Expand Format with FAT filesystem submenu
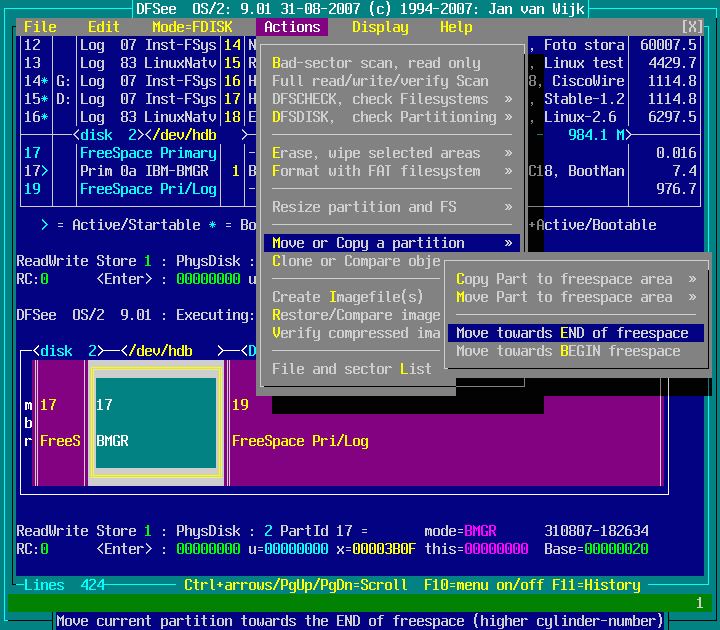720x630 pixels. (x=390, y=171)
